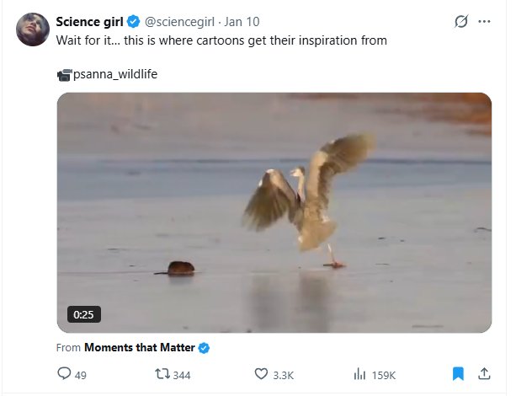Click the 3.3K likes count
This screenshot has height=396, width=532.
click(x=284, y=374)
